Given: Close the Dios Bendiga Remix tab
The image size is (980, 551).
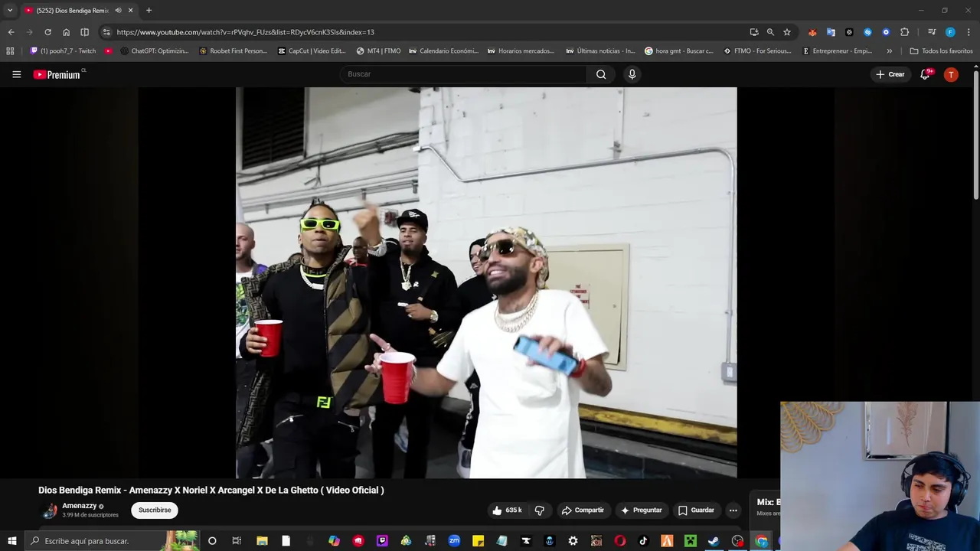Looking at the screenshot, I should (130, 11).
